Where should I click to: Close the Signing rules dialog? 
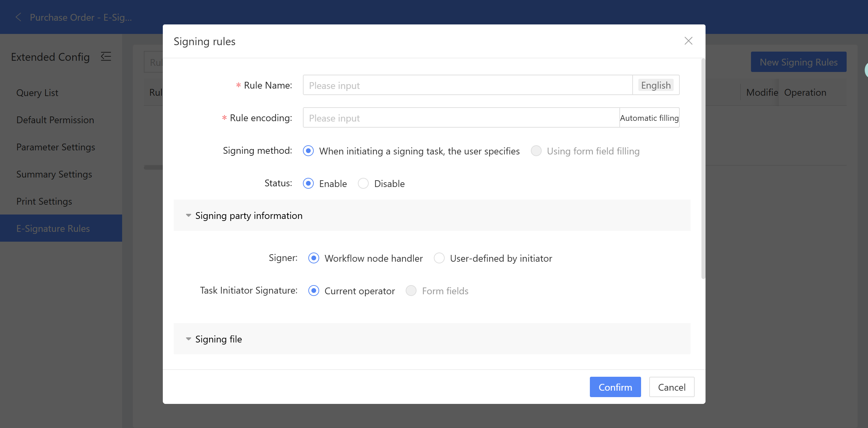pos(688,41)
